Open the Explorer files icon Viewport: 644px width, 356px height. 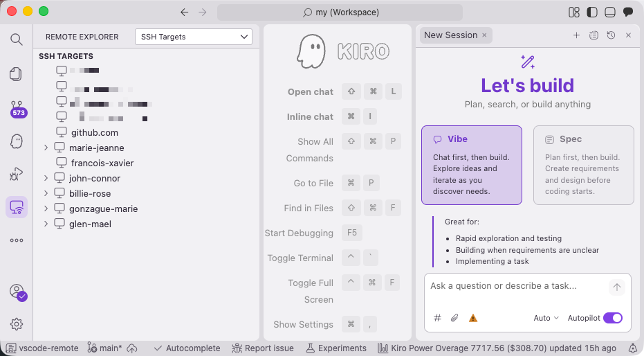pyautogui.click(x=17, y=74)
